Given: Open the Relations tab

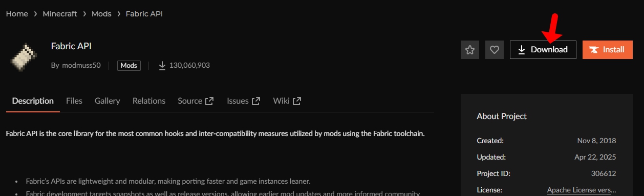Looking at the screenshot, I should click(x=149, y=101).
